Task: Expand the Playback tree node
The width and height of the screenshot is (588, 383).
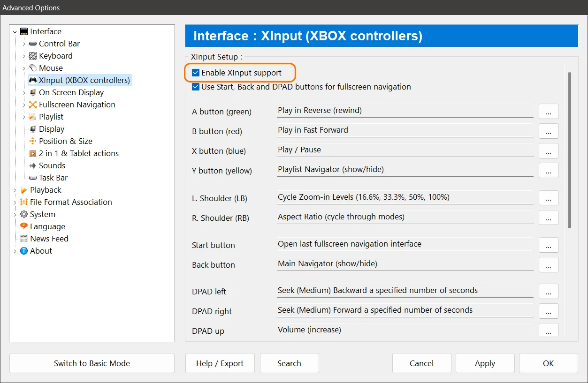Action: [x=15, y=190]
